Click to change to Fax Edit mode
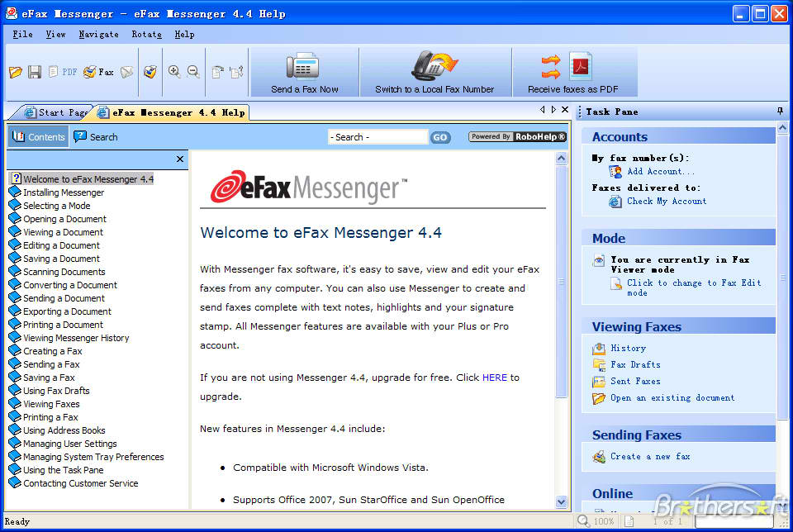Image resolution: width=793 pixels, height=532 pixels. 694,287
